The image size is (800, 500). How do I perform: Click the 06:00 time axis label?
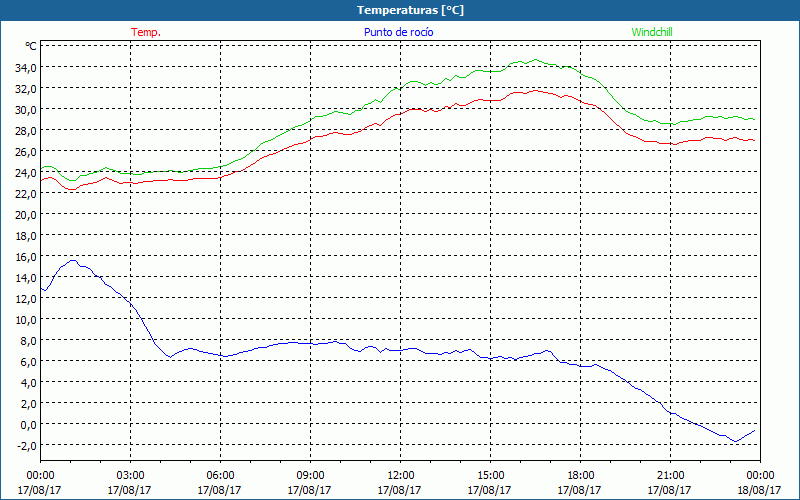220,476
